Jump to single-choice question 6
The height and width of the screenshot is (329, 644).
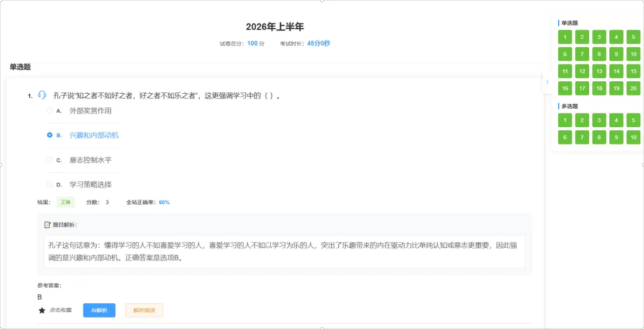click(565, 54)
